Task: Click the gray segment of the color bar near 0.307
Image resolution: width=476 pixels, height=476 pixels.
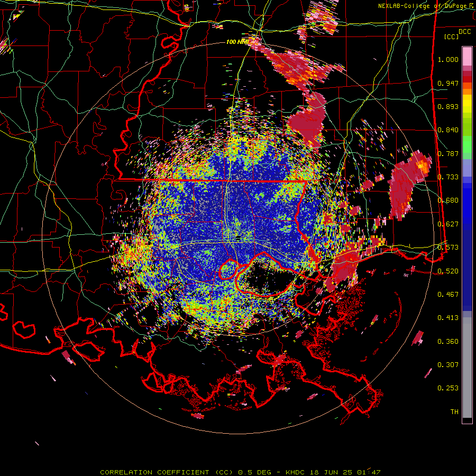Action: [x=467, y=368]
